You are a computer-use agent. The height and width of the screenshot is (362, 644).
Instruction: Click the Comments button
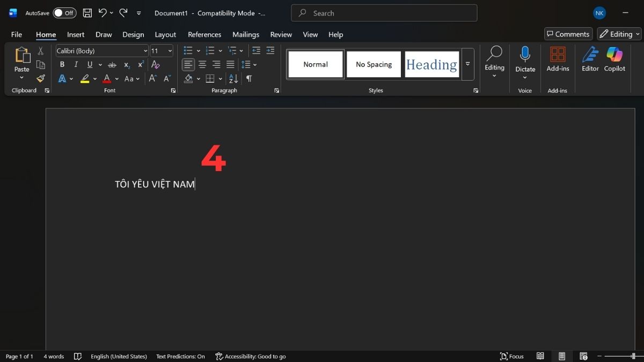click(568, 33)
